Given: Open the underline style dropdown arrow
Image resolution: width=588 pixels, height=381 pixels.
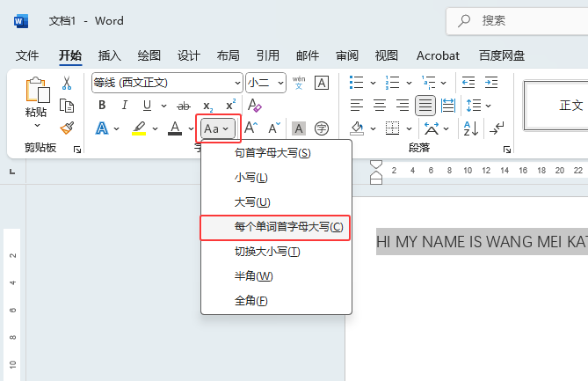Looking at the screenshot, I should pos(163,106).
